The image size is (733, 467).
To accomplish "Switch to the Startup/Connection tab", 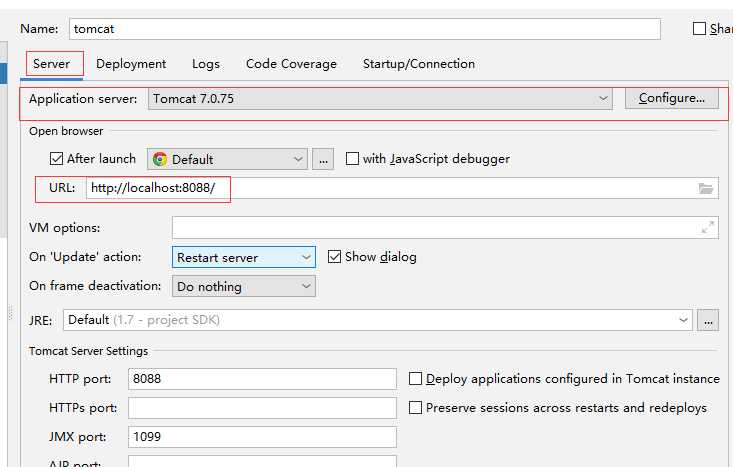I will 419,64.
